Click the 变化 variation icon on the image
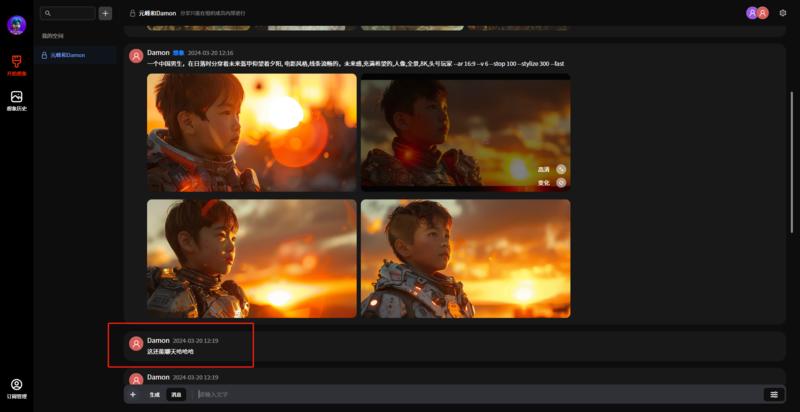The height and width of the screenshot is (412, 800). click(x=561, y=182)
